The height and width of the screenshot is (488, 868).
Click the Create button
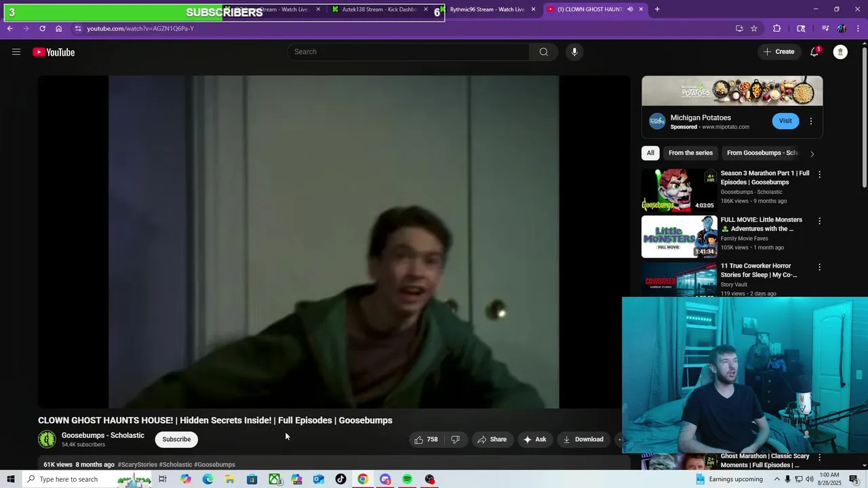779,52
